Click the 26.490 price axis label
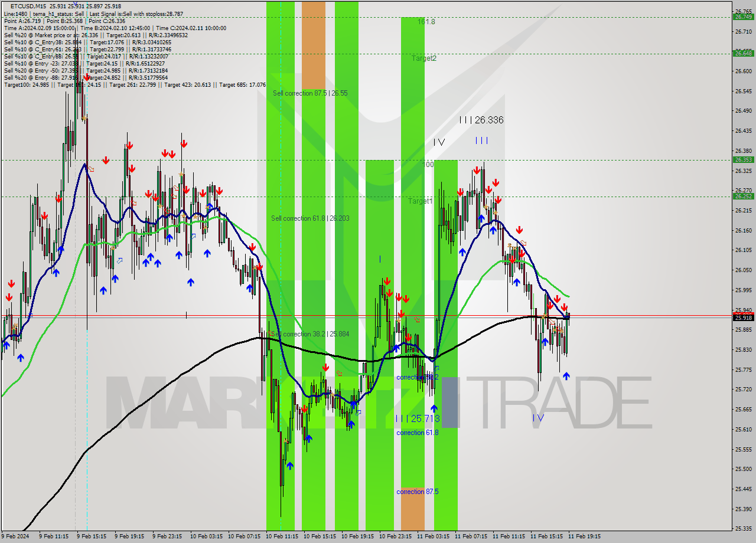This screenshot has width=756, height=543. tap(743, 110)
